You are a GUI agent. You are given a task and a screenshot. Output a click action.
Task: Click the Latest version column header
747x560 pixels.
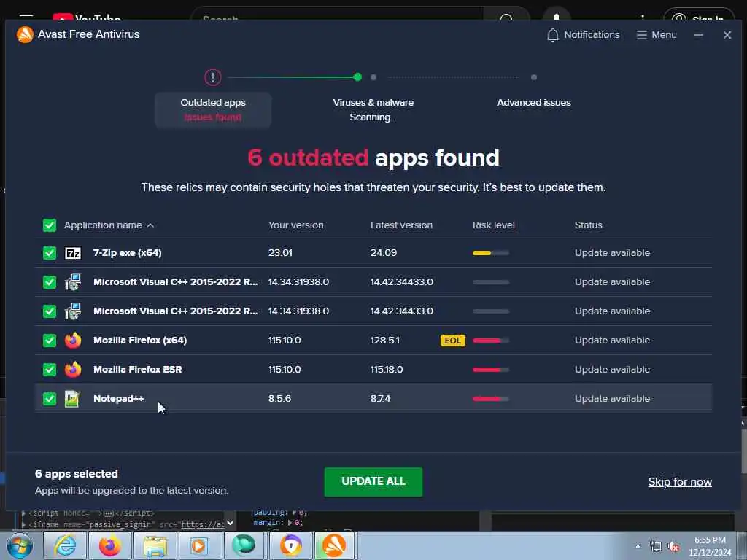(x=402, y=225)
